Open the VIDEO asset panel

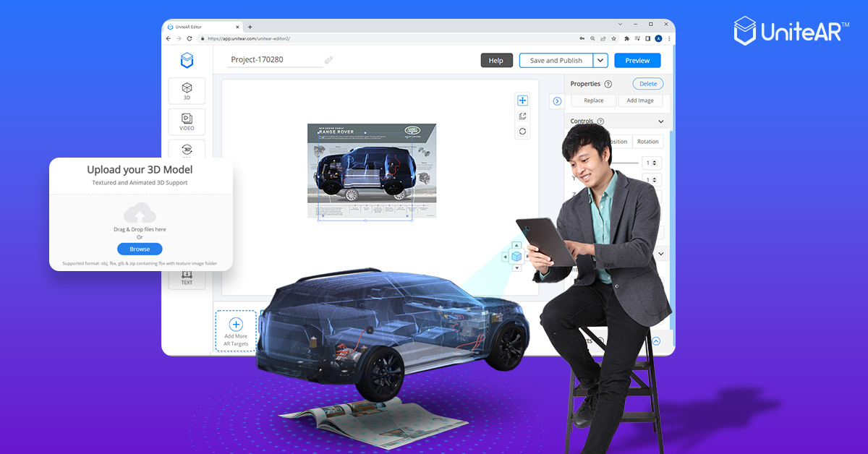[x=187, y=121]
